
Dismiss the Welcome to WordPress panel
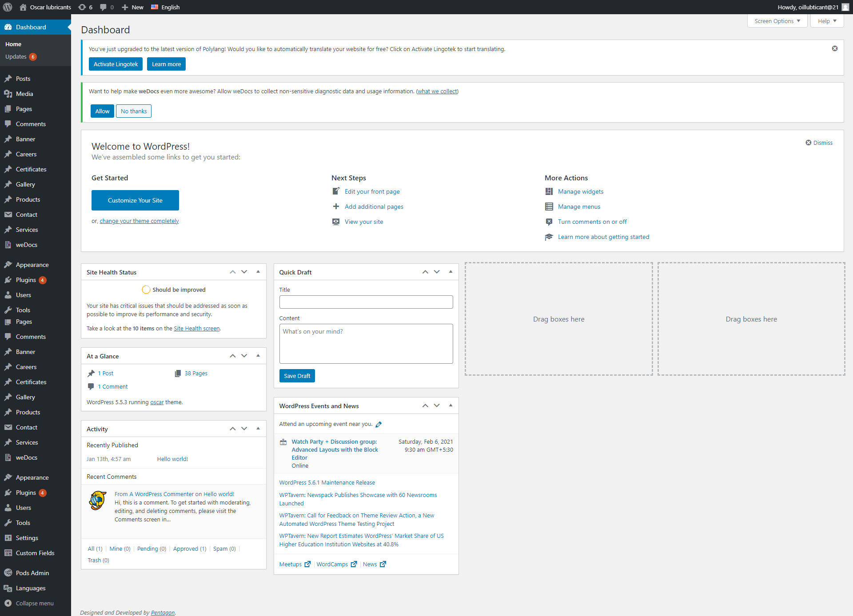(x=819, y=143)
